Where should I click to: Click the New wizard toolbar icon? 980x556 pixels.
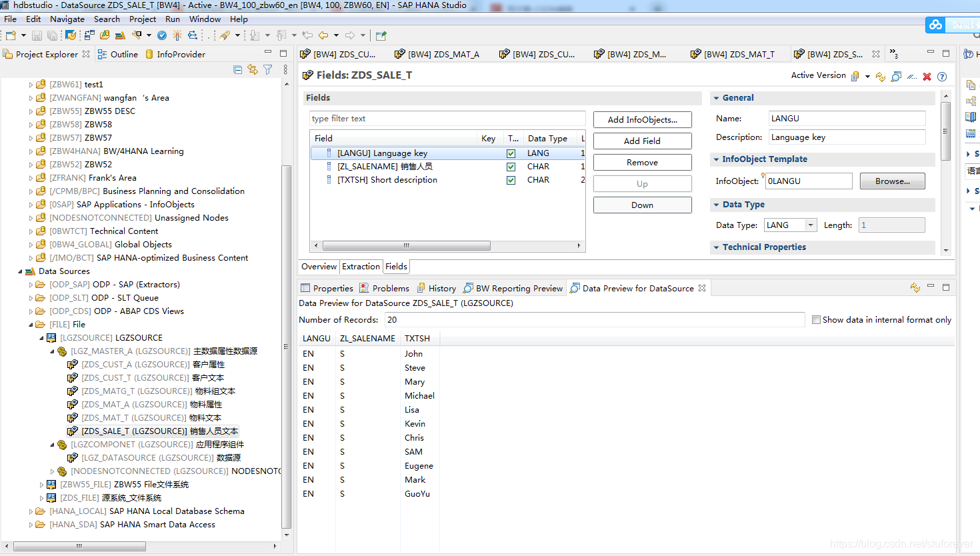(x=11, y=35)
